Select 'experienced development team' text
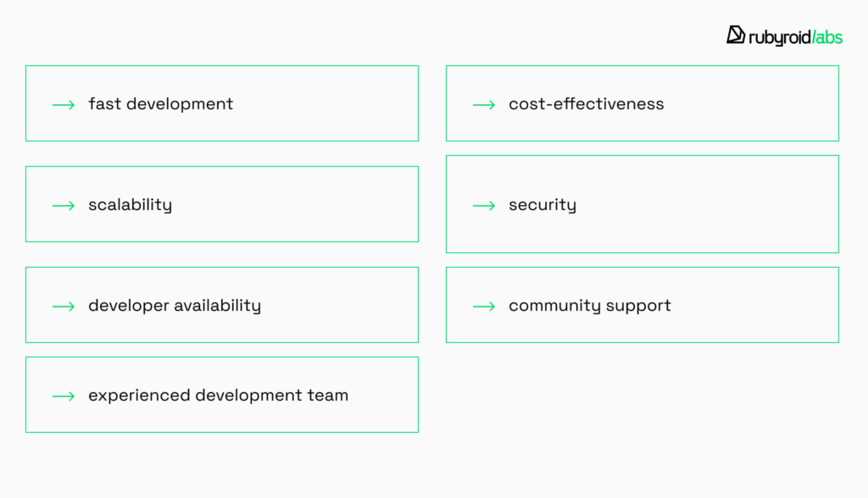This screenshot has height=498, width=868. click(x=218, y=396)
